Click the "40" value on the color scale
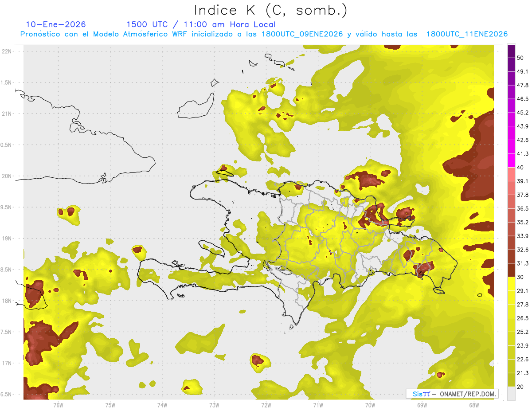Viewport: 532px width, 411px height. tap(520, 168)
